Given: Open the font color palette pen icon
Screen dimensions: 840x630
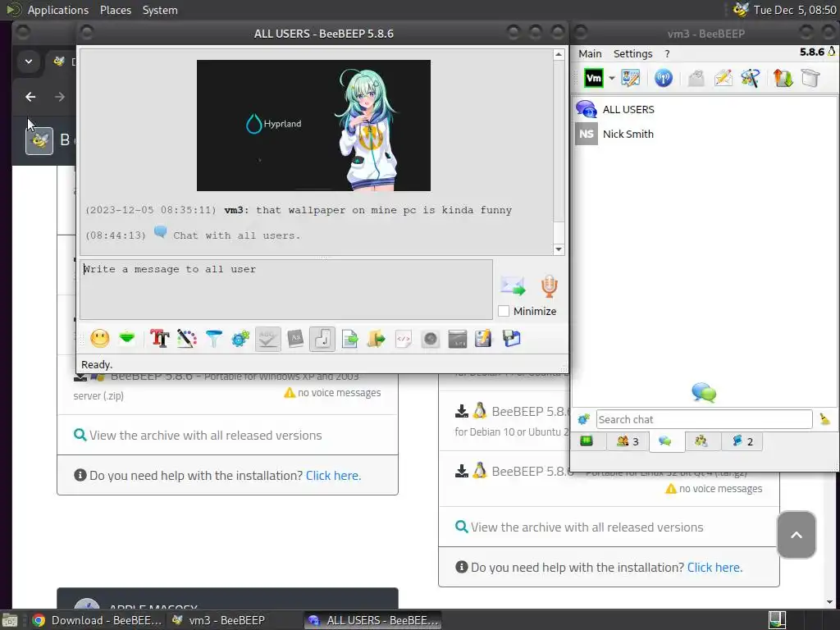Looking at the screenshot, I should coord(187,339).
